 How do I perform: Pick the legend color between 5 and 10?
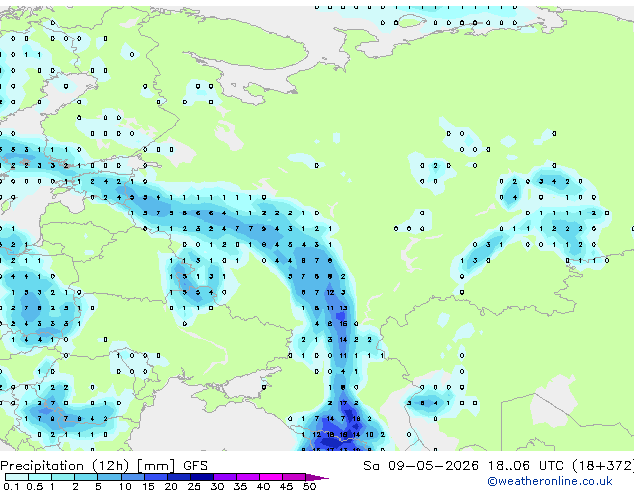109,477
